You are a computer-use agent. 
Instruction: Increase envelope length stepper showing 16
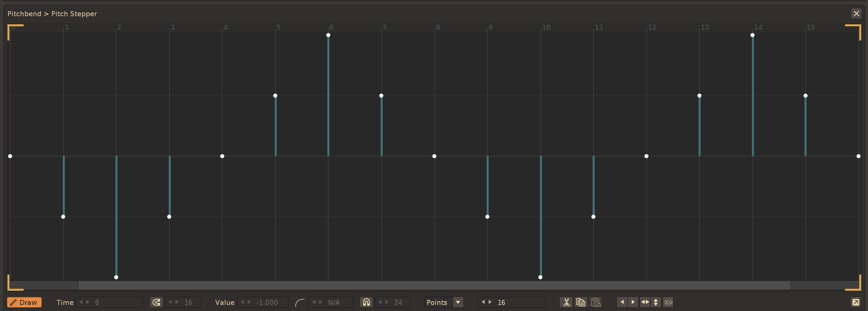pos(490,302)
